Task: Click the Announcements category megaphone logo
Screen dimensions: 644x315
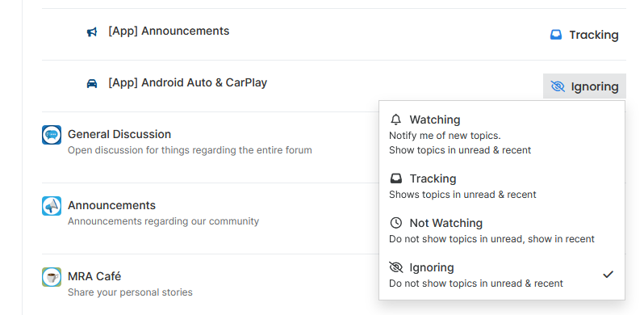Action: tap(52, 206)
